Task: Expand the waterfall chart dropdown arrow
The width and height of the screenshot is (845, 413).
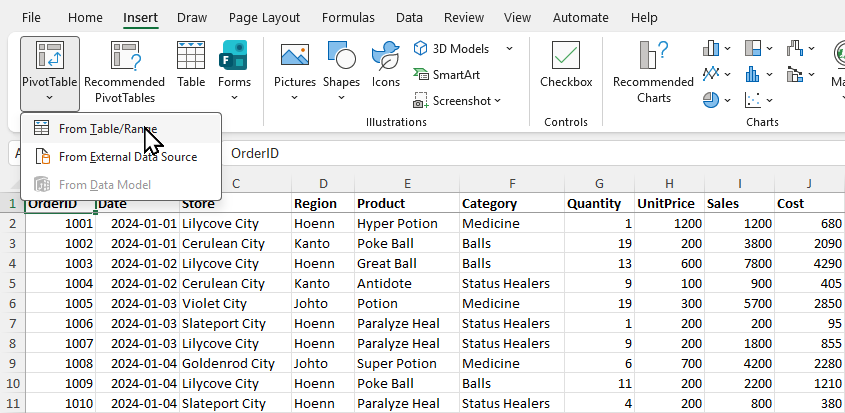Action: coord(811,49)
